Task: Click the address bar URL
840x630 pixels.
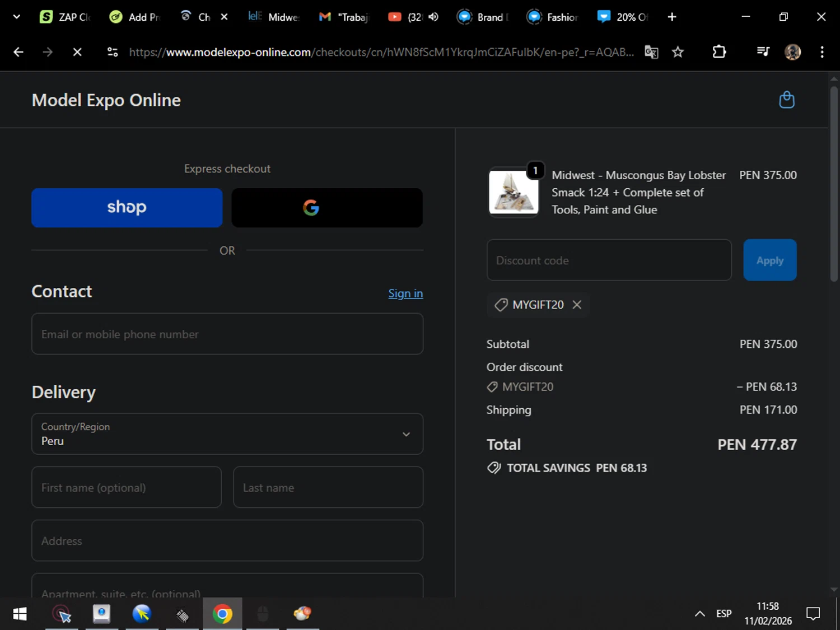Action: click(381, 52)
